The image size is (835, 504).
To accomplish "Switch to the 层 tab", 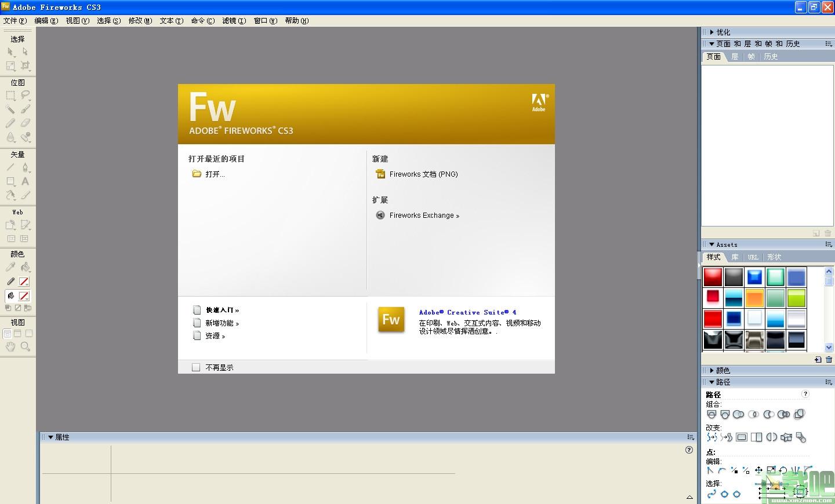I will pos(735,57).
